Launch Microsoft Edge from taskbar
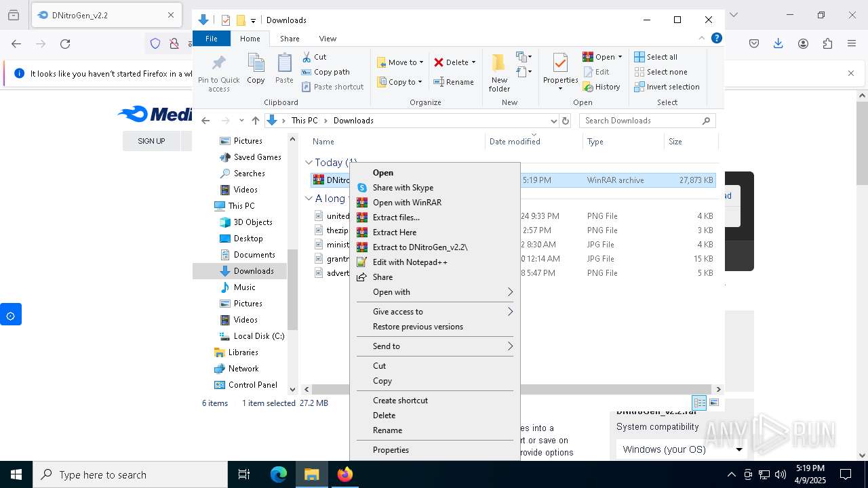Screen dimensions: 868x488 tap(279, 474)
